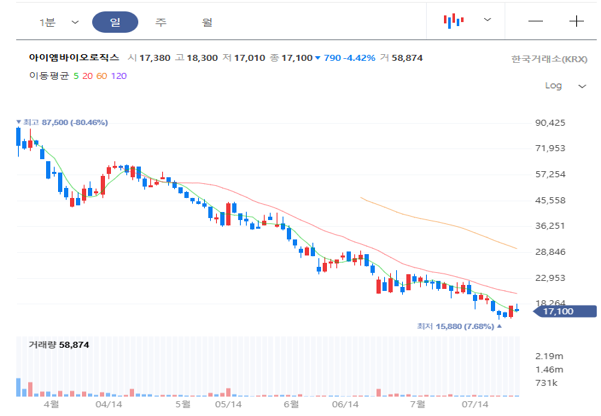Click the 07/14 date axis label
This screenshot has height=416, width=601.
tap(475, 404)
